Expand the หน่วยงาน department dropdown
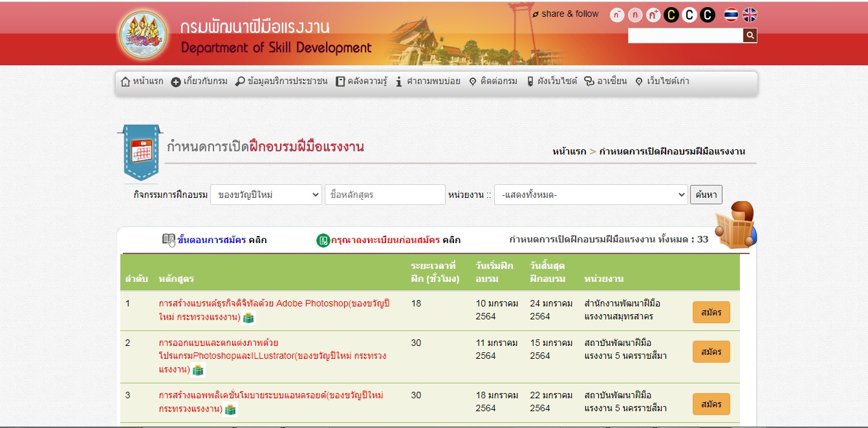This screenshot has width=868, height=428. [591, 195]
